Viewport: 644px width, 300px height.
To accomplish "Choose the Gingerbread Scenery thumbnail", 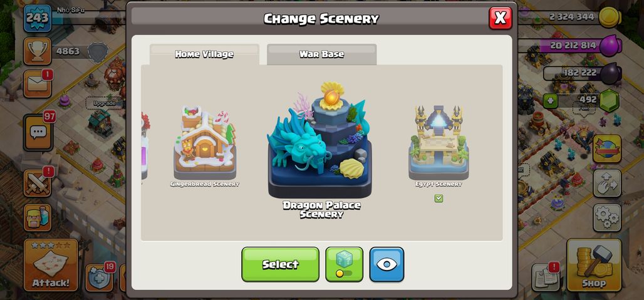I will point(204,142).
